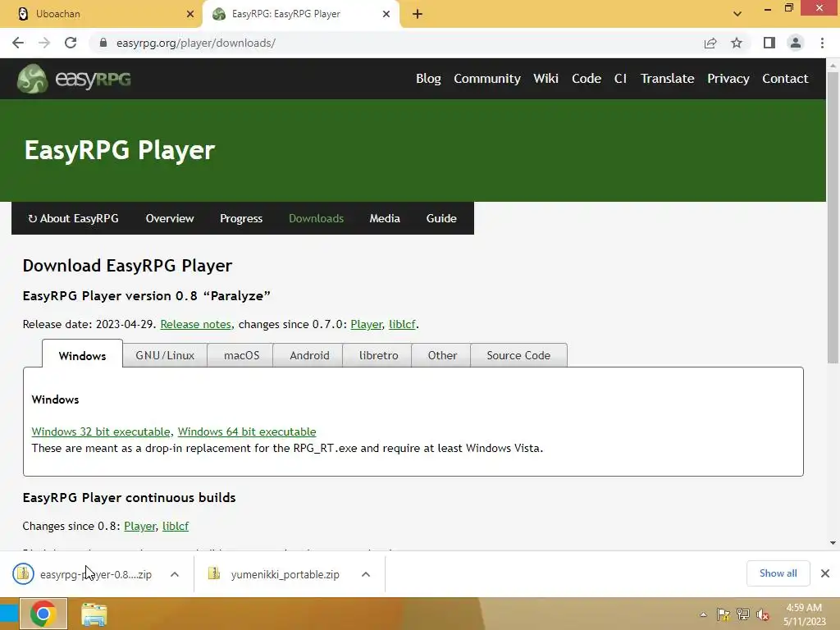The height and width of the screenshot is (630, 840).
Task: Show hidden system tray icons
Action: (703, 614)
